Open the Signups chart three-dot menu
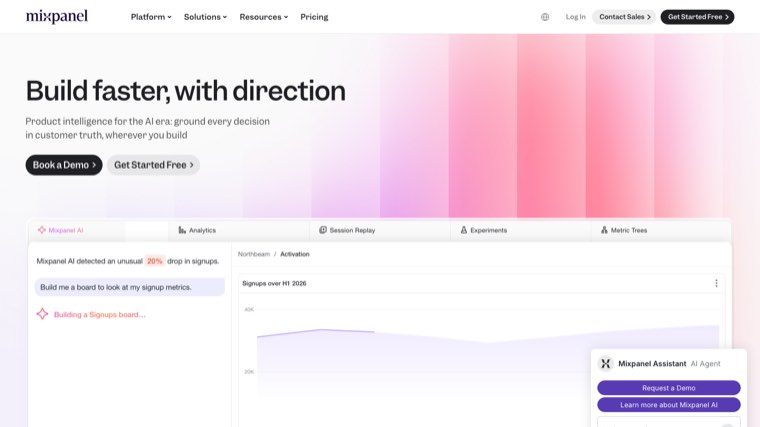The height and width of the screenshot is (427, 760). point(716,283)
